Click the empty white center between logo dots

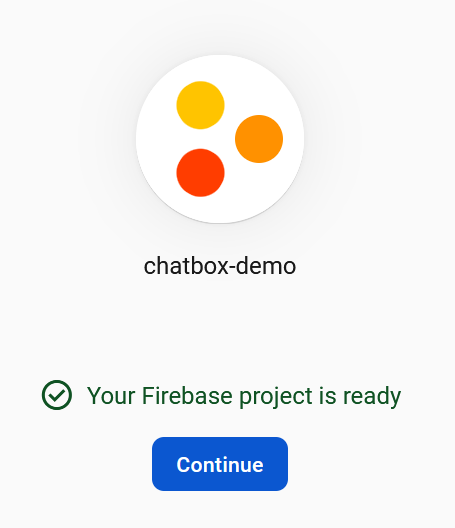click(x=221, y=139)
